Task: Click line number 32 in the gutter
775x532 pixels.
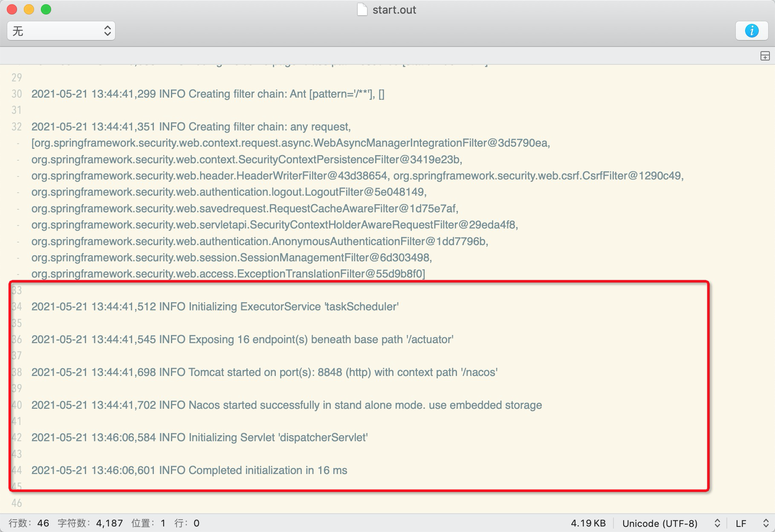Action: pyautogui.click(x=17, y=127)
